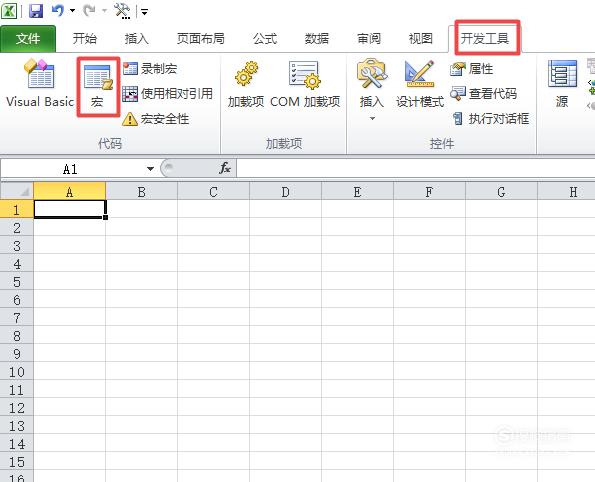The height and width of the screenshot is (482, 595).
Task: Open COM 加载项 dialog
Action: pos(305,85)
